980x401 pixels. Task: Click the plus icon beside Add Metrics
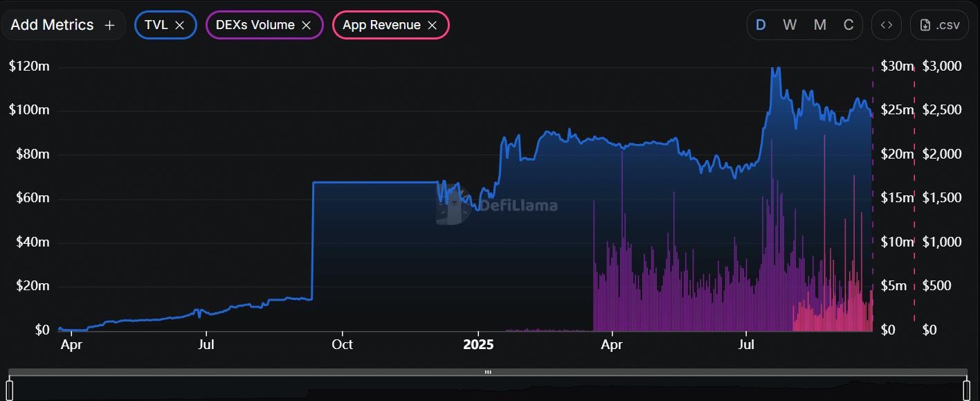coord(109,25)
